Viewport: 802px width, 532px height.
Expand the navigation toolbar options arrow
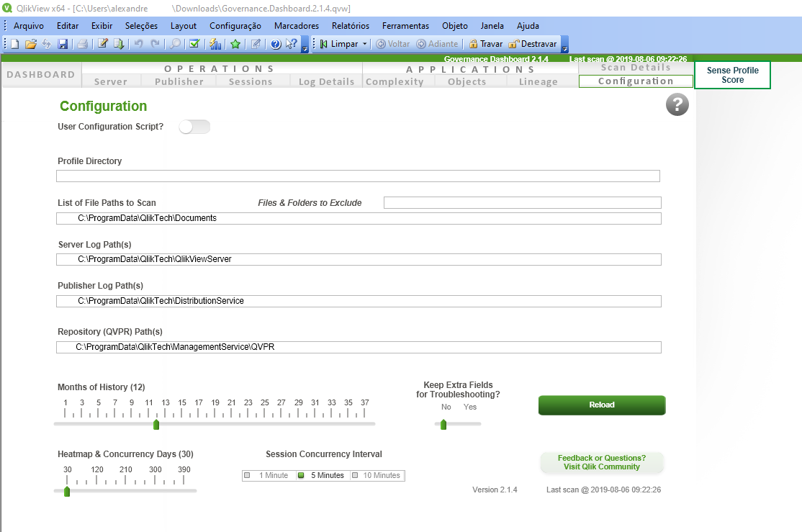coord(564,45)
